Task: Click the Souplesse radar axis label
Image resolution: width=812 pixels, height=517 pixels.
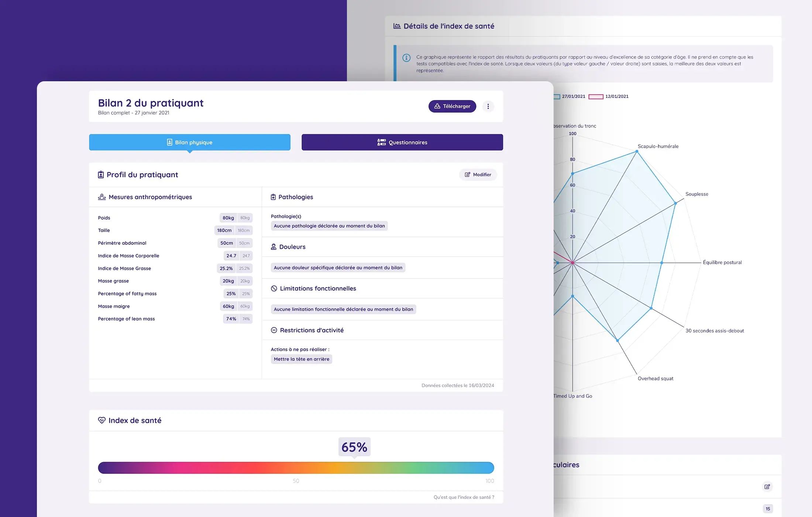Action: 697,194
